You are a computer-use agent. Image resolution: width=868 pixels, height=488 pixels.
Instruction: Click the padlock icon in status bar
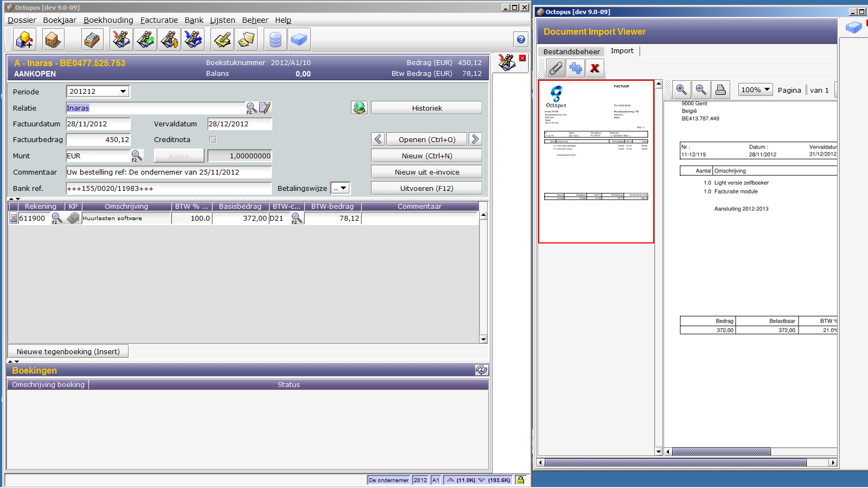(520, 480)
